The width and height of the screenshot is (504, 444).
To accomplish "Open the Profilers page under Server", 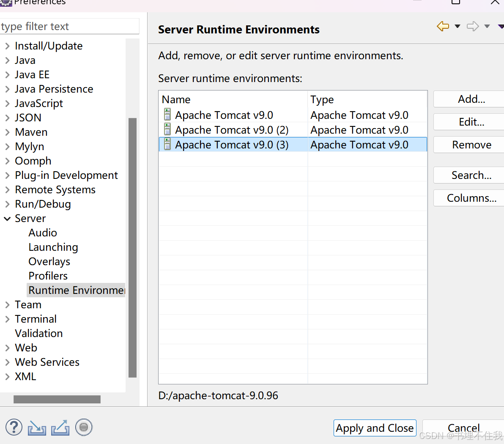I will 48,276.
